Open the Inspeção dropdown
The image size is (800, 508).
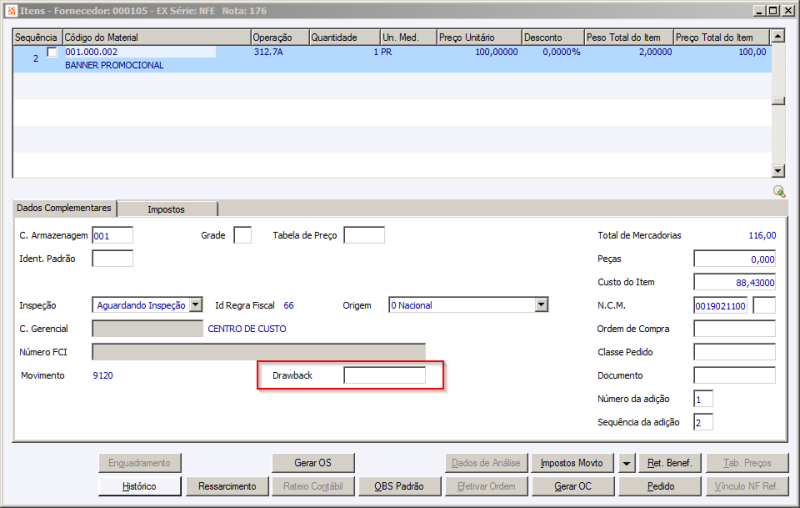coord(196,305)
